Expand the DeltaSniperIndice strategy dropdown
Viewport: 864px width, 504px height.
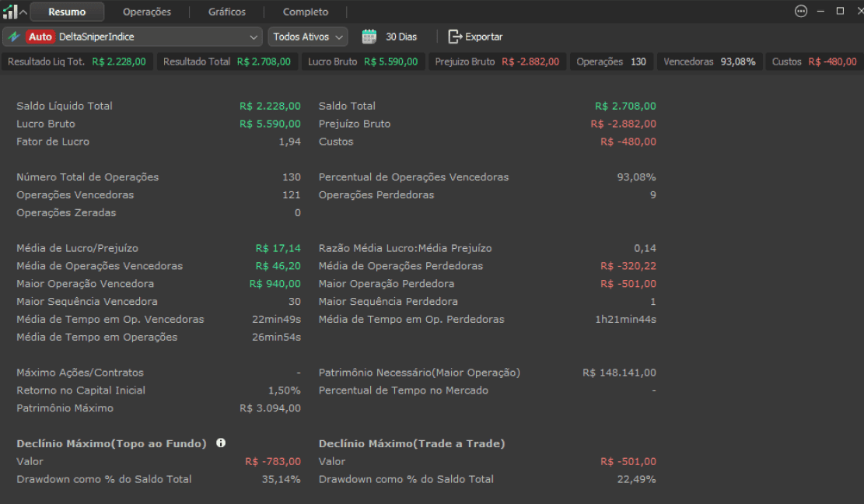tap(254, 37)
